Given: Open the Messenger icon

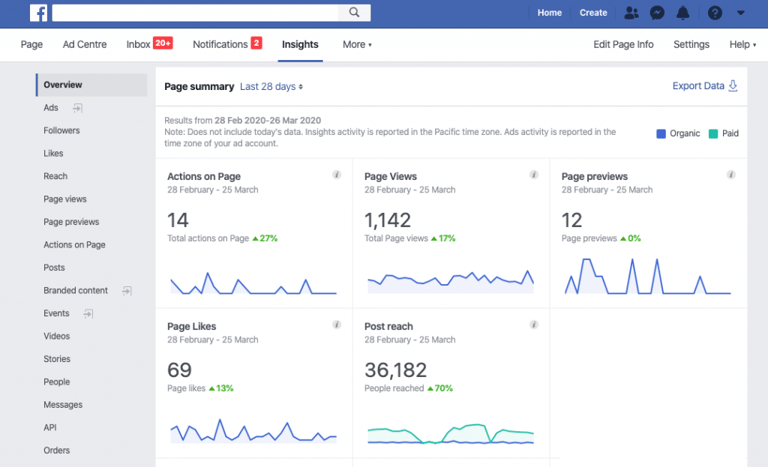Looking at the screenshot, I should tap(657, 13).
